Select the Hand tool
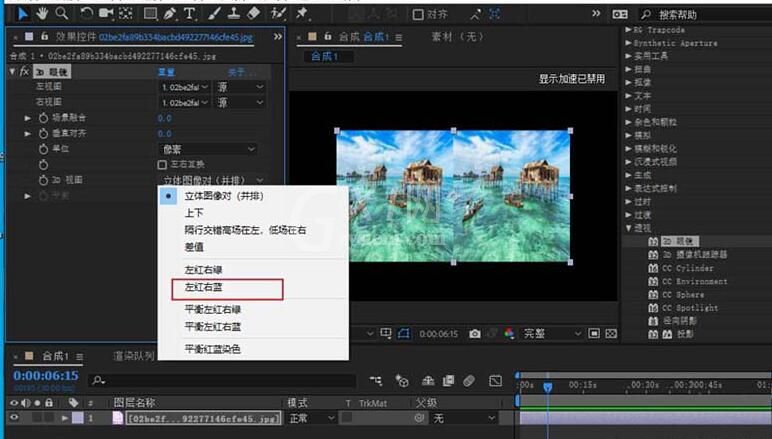772x439 pixels. tap(42, 14)
